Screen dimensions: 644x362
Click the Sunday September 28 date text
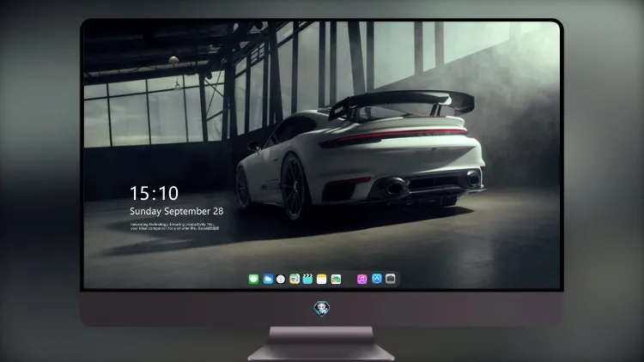pos(177,211)
